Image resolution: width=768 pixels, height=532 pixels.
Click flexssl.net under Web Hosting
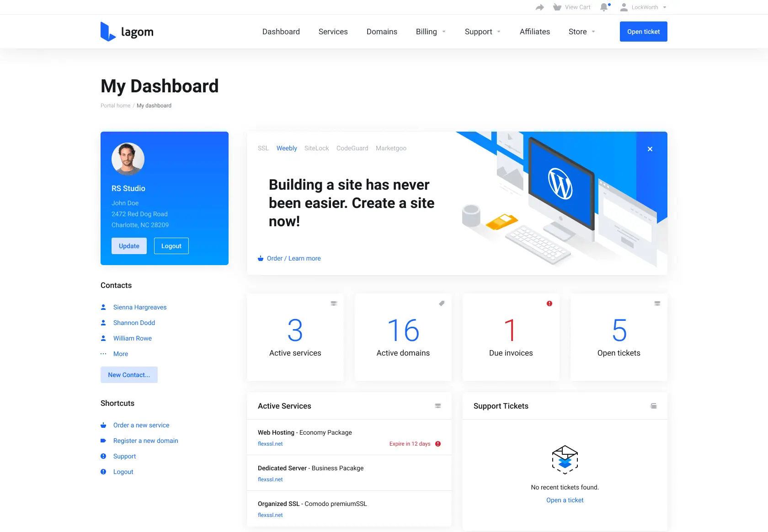[x=270, y=444]
